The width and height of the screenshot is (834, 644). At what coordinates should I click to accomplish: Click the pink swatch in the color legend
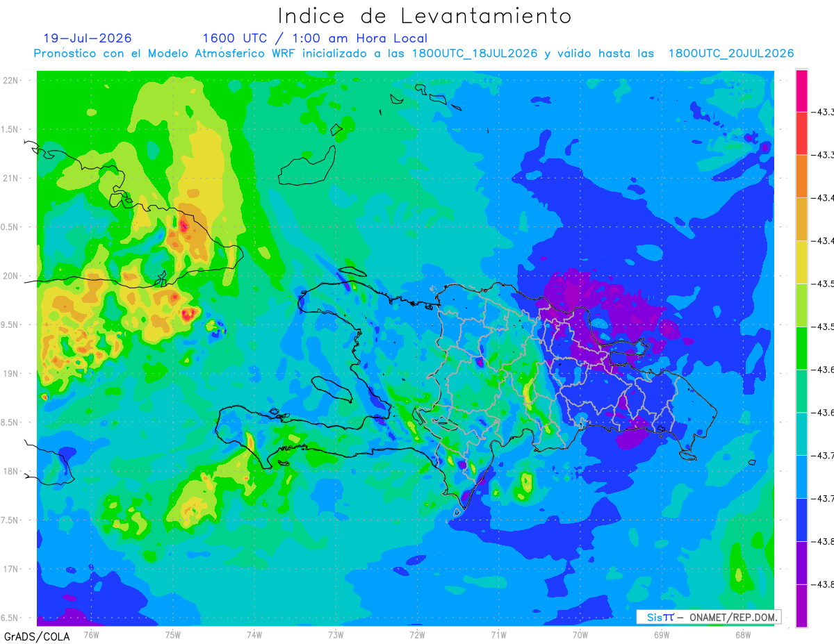801,90
